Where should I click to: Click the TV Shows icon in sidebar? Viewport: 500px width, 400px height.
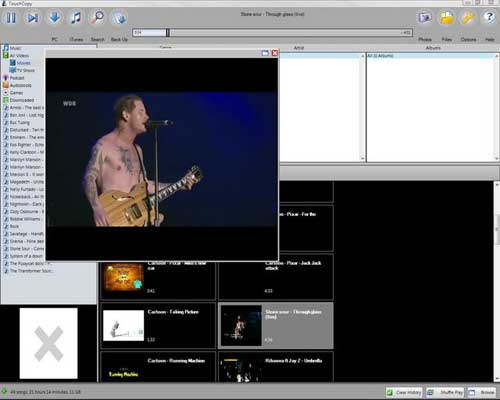pyautogui.click(x=13, y=70)
